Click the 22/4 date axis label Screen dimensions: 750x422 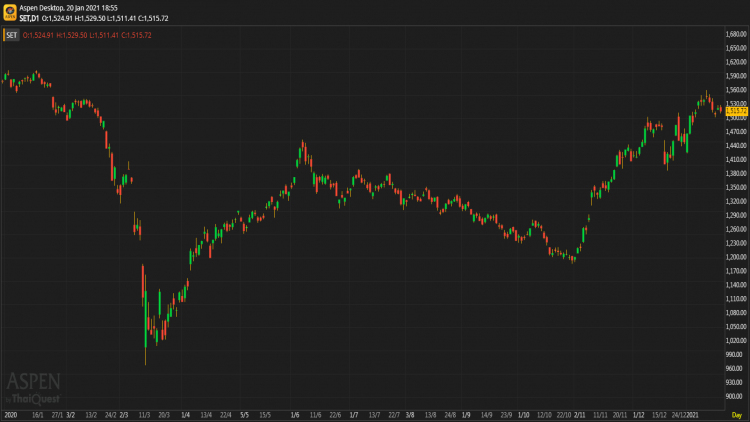pos(226,415)
